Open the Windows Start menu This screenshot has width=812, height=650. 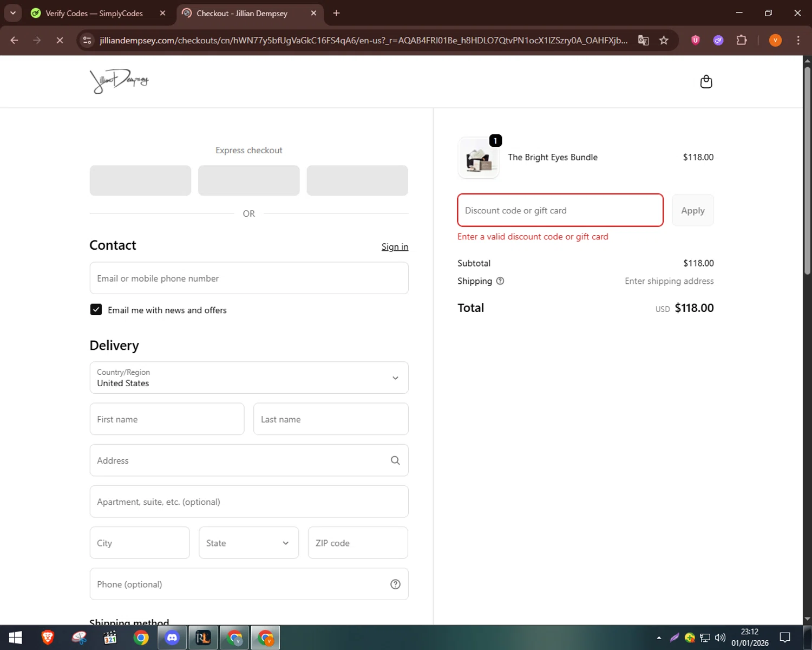16,638
